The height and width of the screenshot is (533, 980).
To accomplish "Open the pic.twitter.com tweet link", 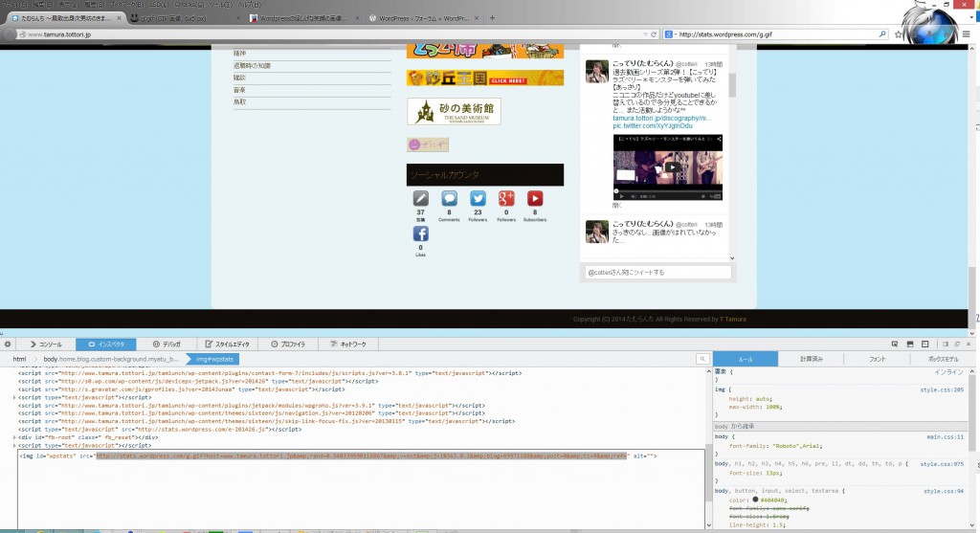I will click(x=653, y=125).
